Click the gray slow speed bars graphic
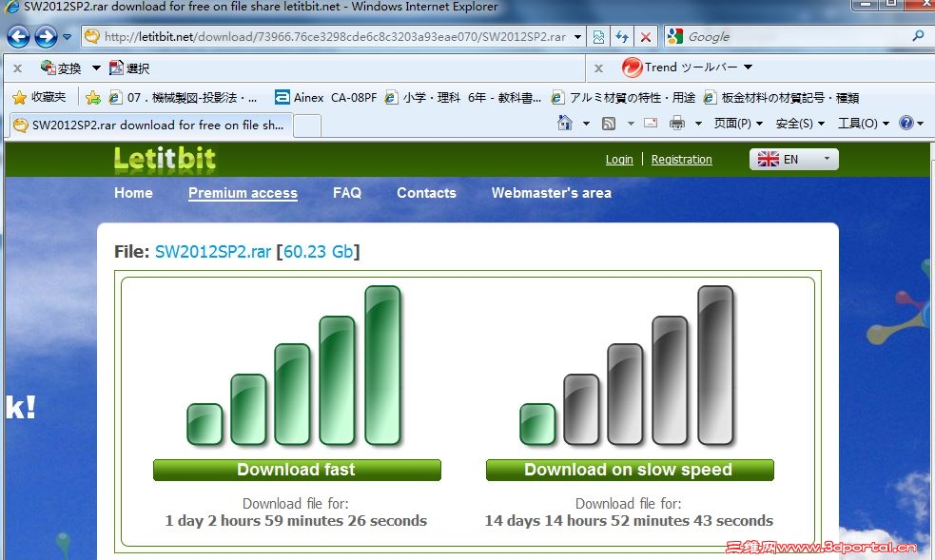Viewport: 935px width, 560px height. click(x=627, y=366)
